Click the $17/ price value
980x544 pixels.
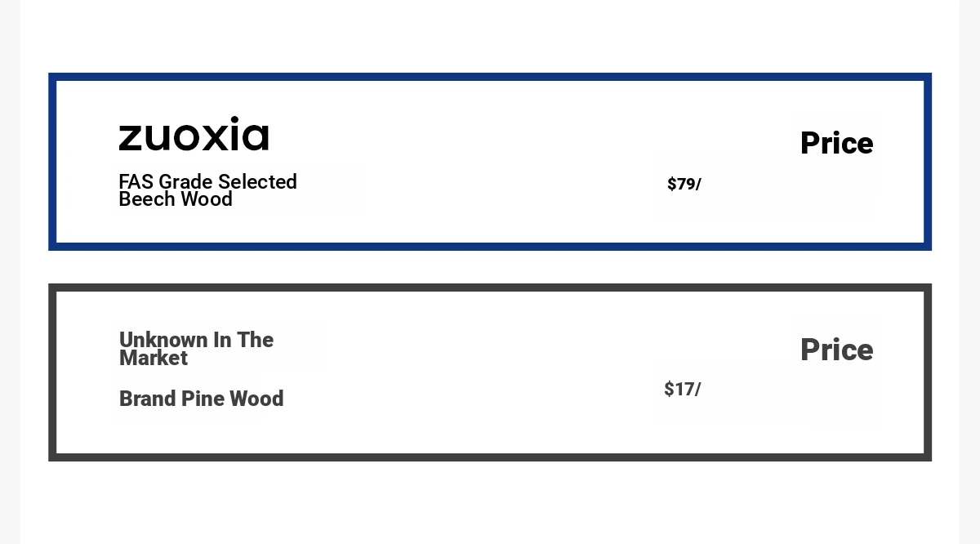pyautogui.click(x=683, y=390)
